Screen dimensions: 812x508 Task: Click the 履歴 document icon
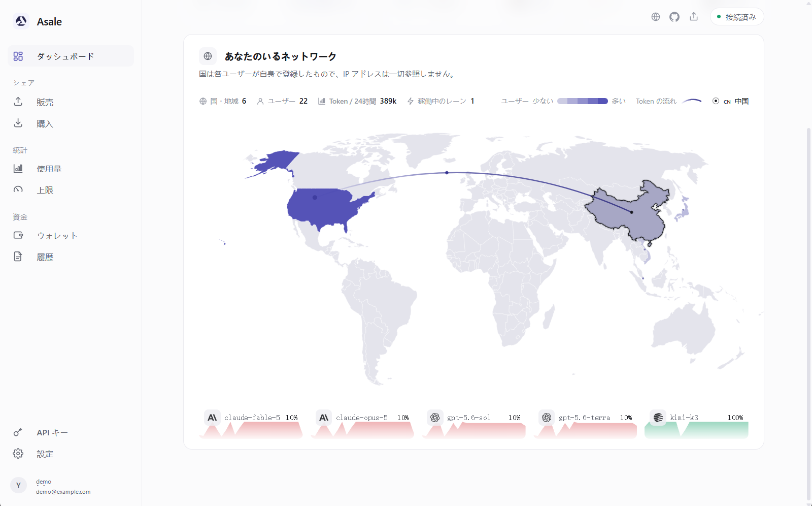[18, 257]
